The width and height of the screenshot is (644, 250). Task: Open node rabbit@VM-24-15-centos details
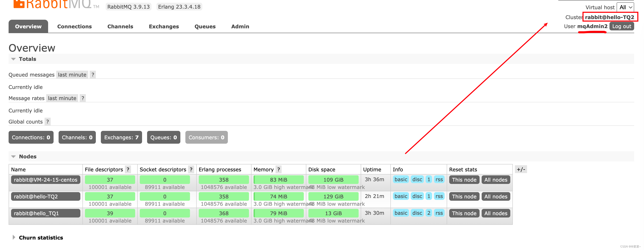[45, 180]
